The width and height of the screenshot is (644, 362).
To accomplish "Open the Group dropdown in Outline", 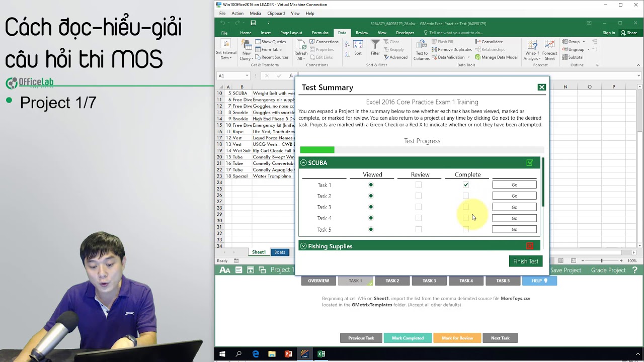I will point(584,42).
